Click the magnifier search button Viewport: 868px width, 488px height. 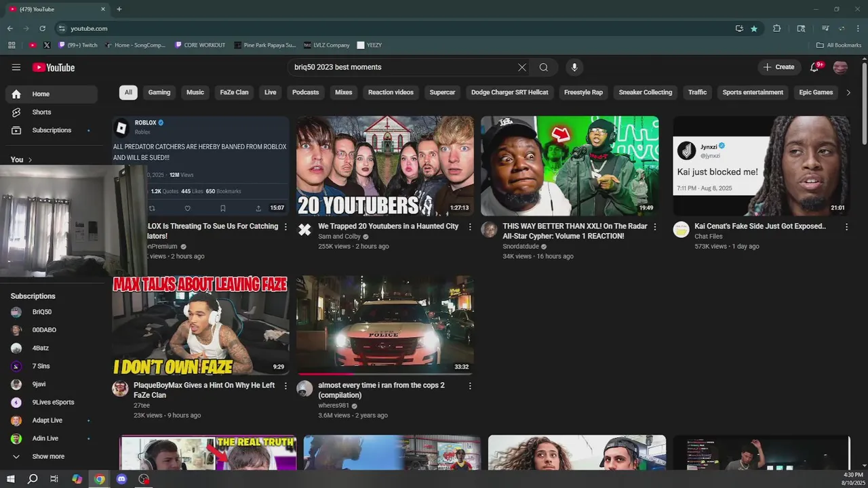pos(544,67)
